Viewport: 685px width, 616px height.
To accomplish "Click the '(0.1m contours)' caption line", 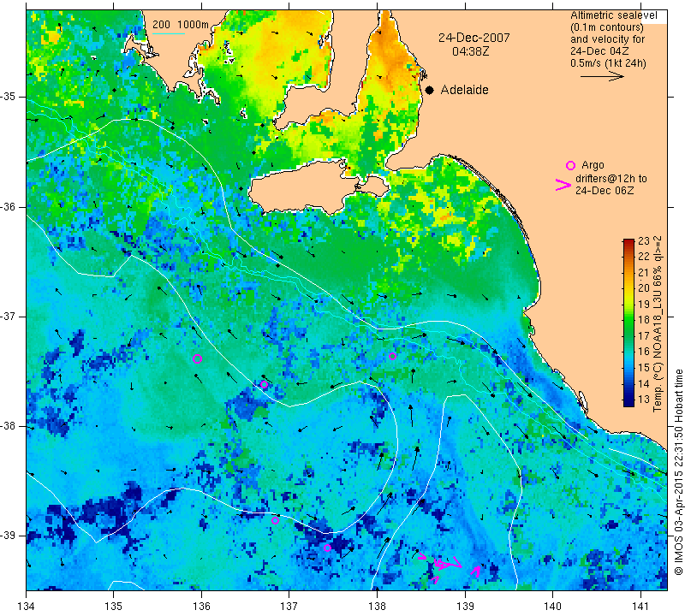I will click(607, 27).
